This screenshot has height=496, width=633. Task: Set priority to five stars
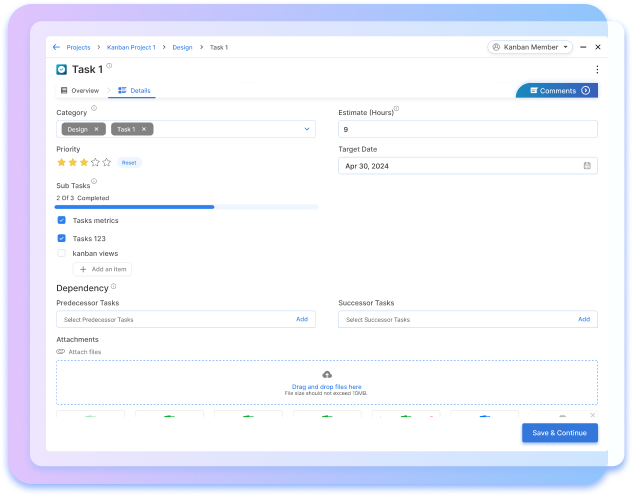(106, 162)
